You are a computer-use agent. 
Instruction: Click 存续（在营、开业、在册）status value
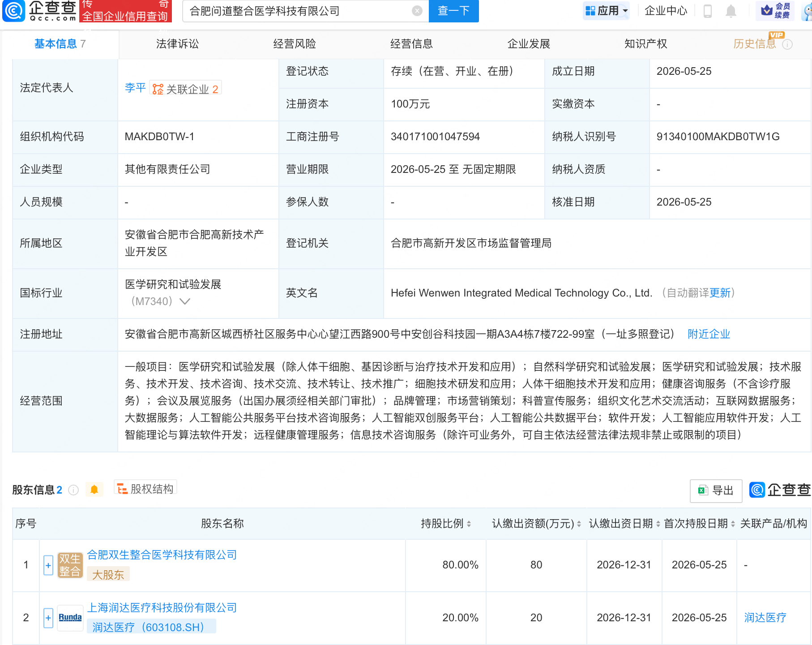[x=452, y=71]
